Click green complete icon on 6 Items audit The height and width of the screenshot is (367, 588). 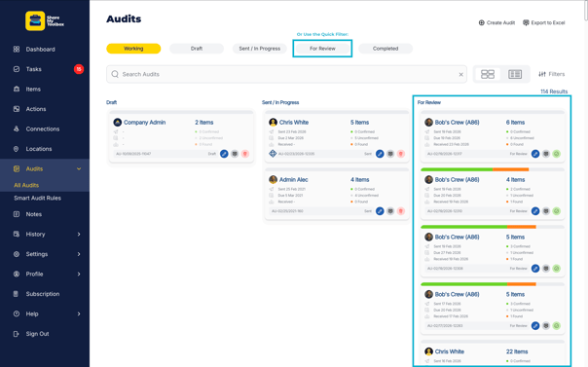coord(557,154)
